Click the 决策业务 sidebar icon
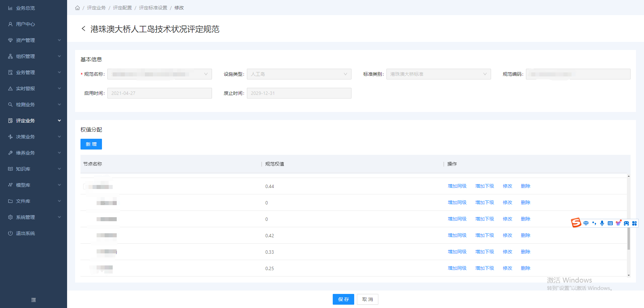 (10, 137)
